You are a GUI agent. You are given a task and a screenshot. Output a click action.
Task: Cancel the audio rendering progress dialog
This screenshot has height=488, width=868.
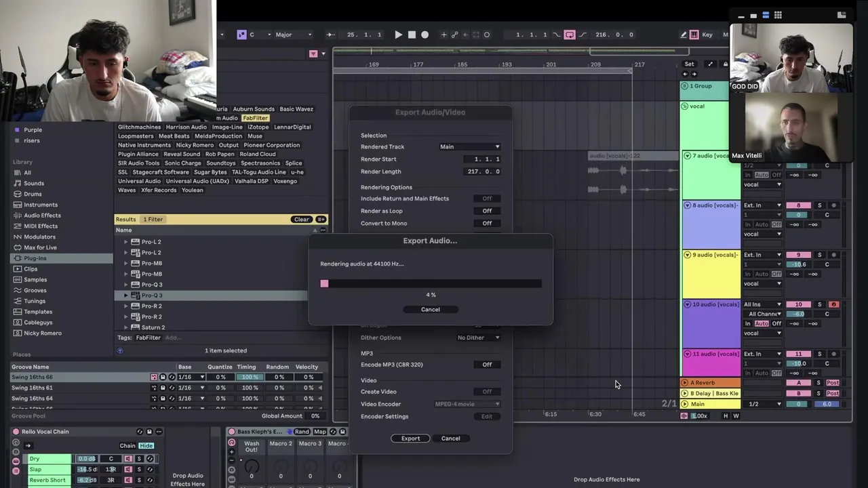pos(430,310)
